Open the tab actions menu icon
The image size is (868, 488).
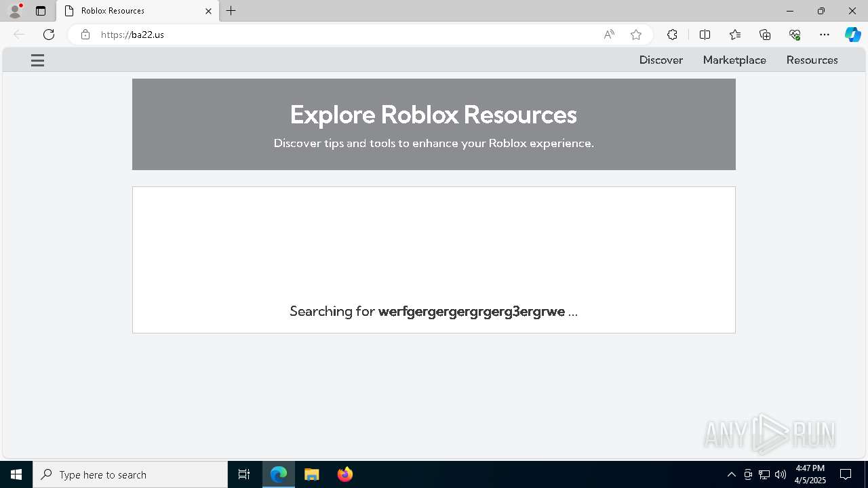point(41,11)
